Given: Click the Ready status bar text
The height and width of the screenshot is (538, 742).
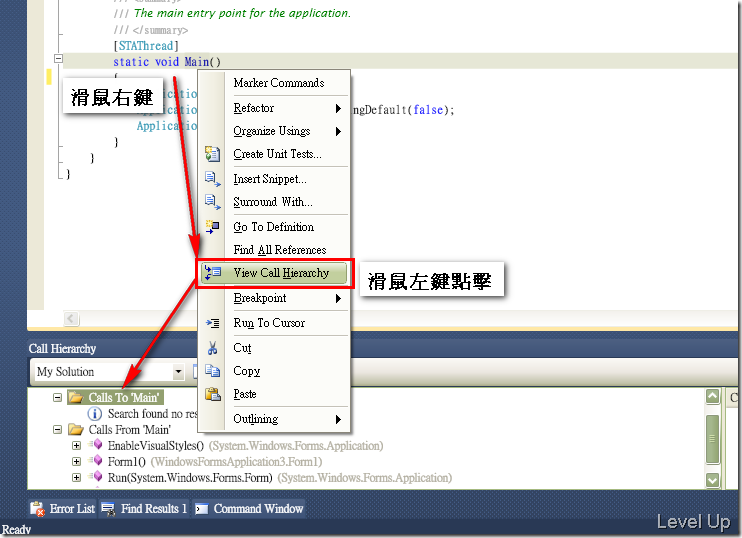Looking at the screenshot, I should click(x=17, y=529).
